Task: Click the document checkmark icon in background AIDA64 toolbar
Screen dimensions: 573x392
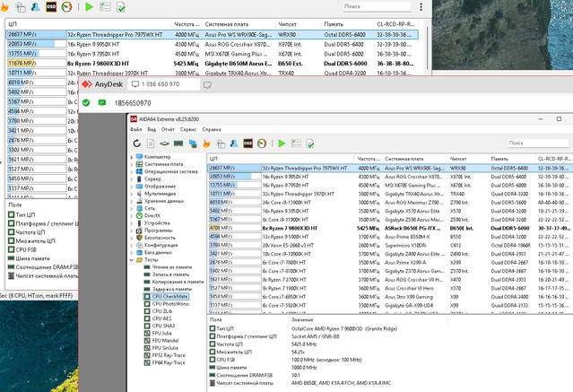Action: (120, 6)
